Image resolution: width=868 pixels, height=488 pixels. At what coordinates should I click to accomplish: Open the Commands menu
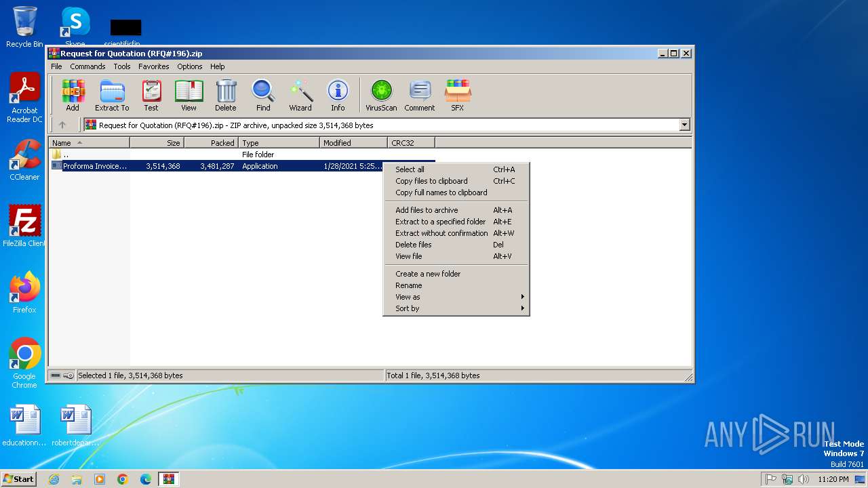[87, 66]
